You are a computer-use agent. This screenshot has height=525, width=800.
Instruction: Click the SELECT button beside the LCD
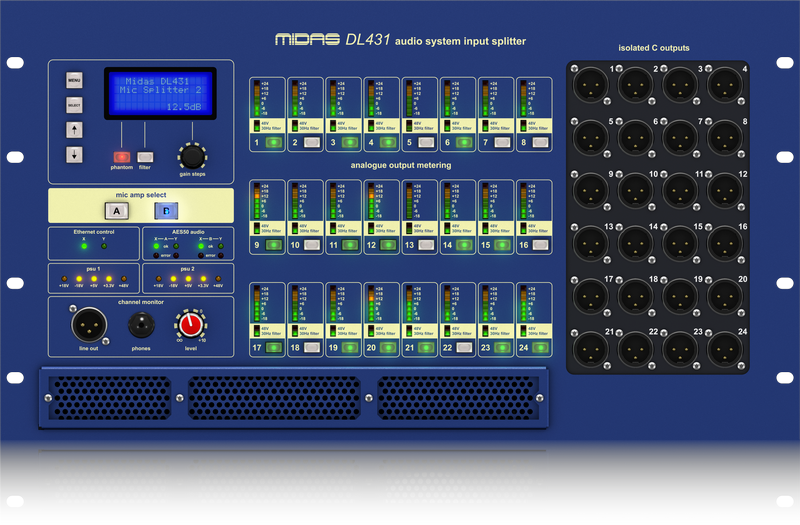[x=74, y=105]
